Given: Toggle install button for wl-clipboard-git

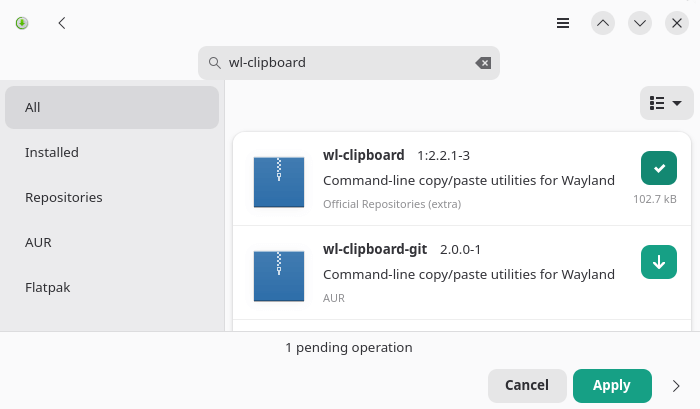Looking at the screenshot, I should point(658,262).
